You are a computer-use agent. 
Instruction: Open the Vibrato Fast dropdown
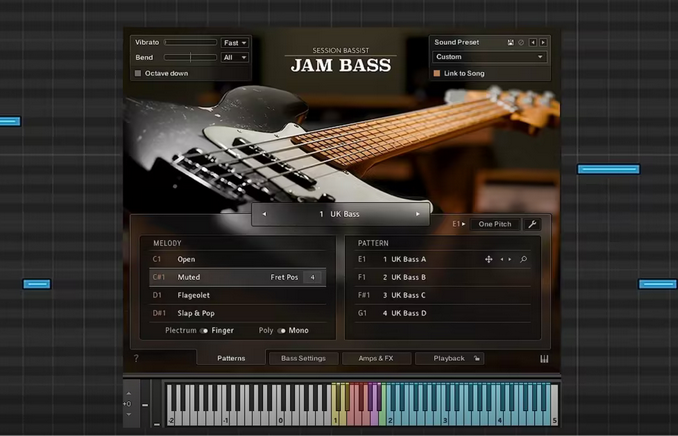[235, 42]
